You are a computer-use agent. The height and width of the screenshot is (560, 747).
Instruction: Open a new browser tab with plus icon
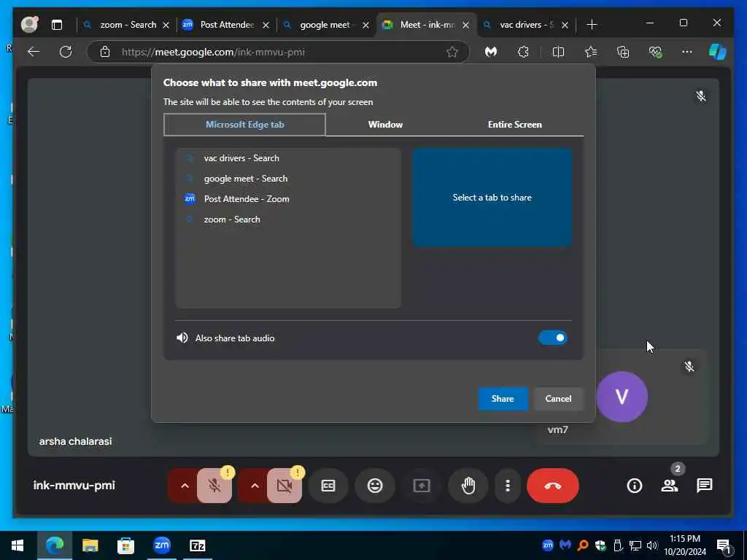click(x=592, y=25)
